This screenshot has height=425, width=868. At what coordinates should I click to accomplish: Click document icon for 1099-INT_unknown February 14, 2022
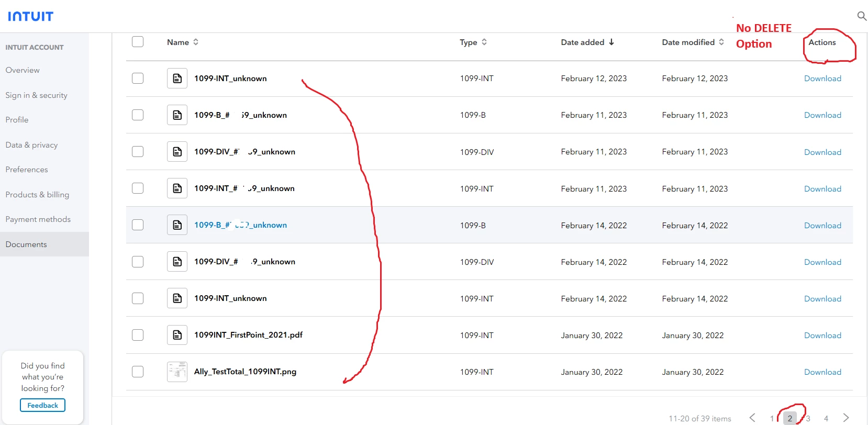tap(177, 298)
